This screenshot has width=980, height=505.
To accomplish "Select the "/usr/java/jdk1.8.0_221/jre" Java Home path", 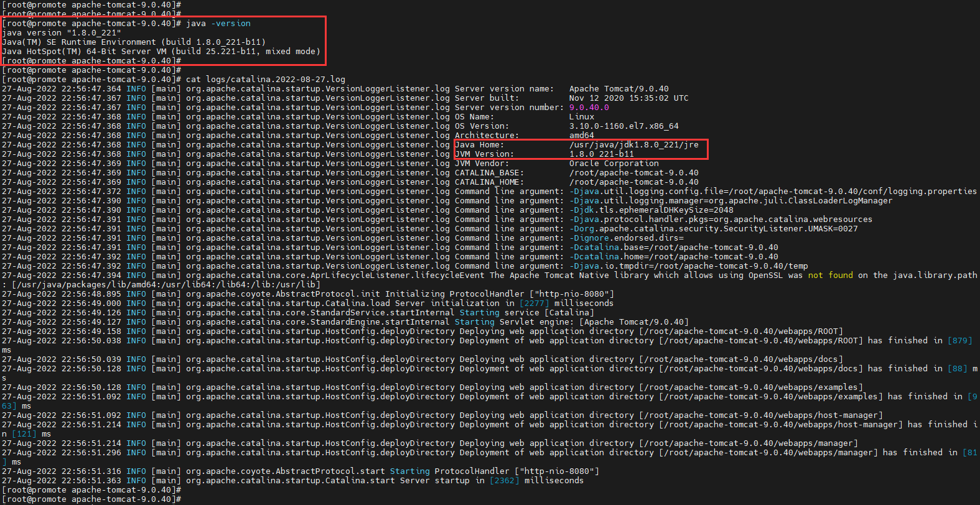I will 634,145.
